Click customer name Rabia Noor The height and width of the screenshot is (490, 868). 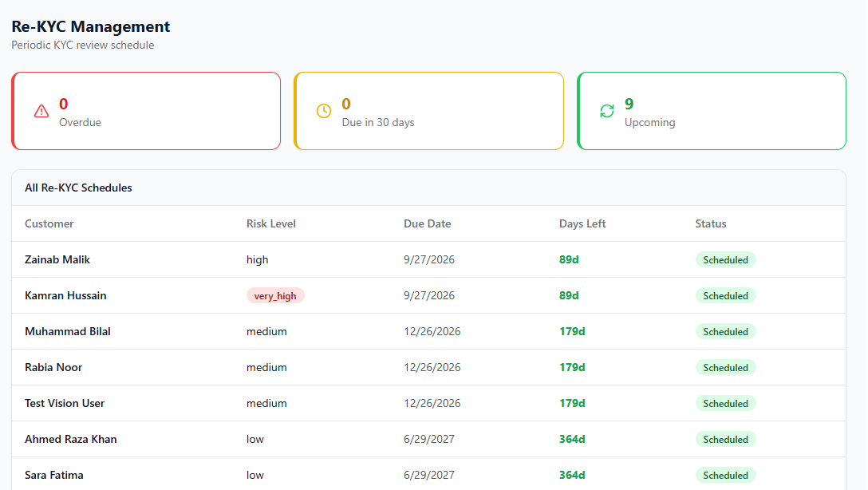(x=53, y=368)
